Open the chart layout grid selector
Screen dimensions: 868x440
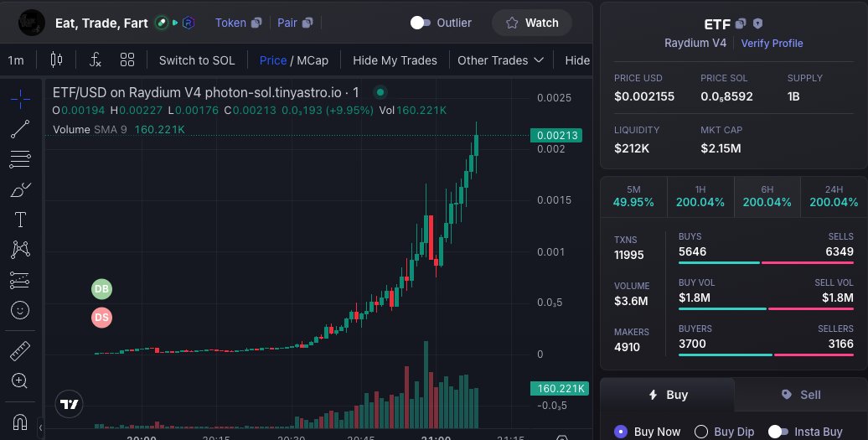point(127,60)
